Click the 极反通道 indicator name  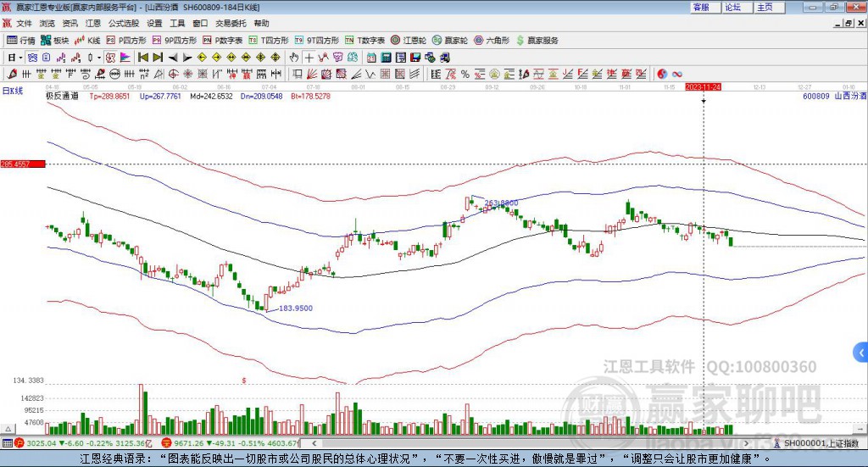tap(62, 97)
